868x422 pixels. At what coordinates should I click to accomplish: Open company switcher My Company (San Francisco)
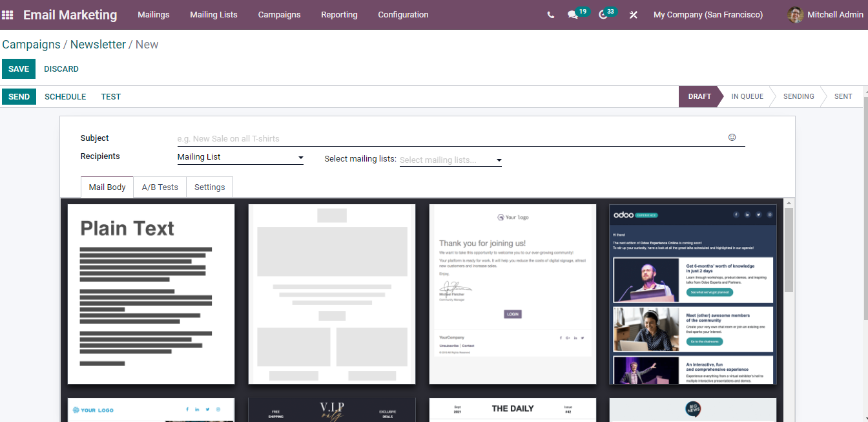[x=708, y=15]
